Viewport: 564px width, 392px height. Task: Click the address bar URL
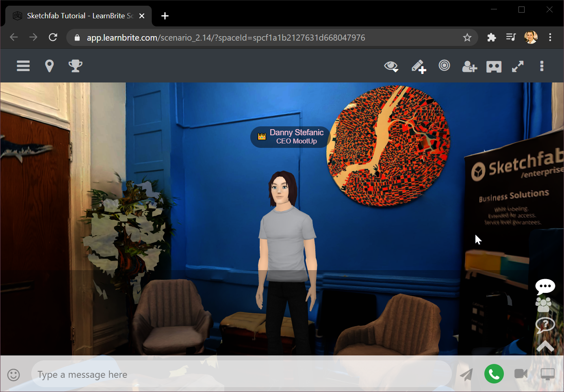(226, 38)
